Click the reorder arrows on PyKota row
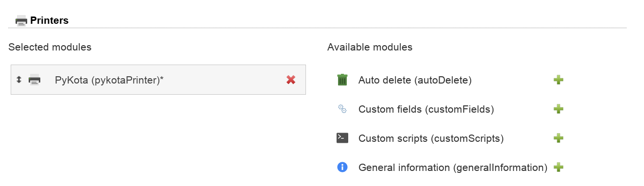 click(x=19, y=80)
